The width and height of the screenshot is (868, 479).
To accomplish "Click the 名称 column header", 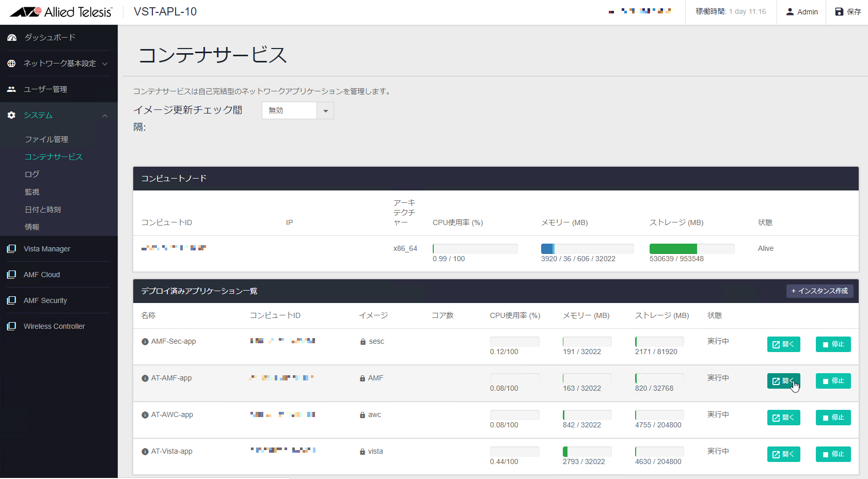I will point(148,315).
